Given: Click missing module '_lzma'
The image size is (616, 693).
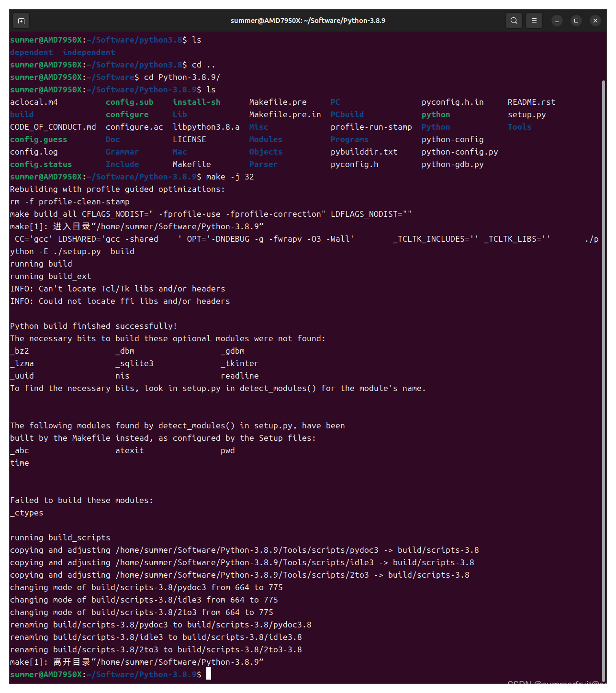Looking at the screenshot, I should tap(22, 363).
